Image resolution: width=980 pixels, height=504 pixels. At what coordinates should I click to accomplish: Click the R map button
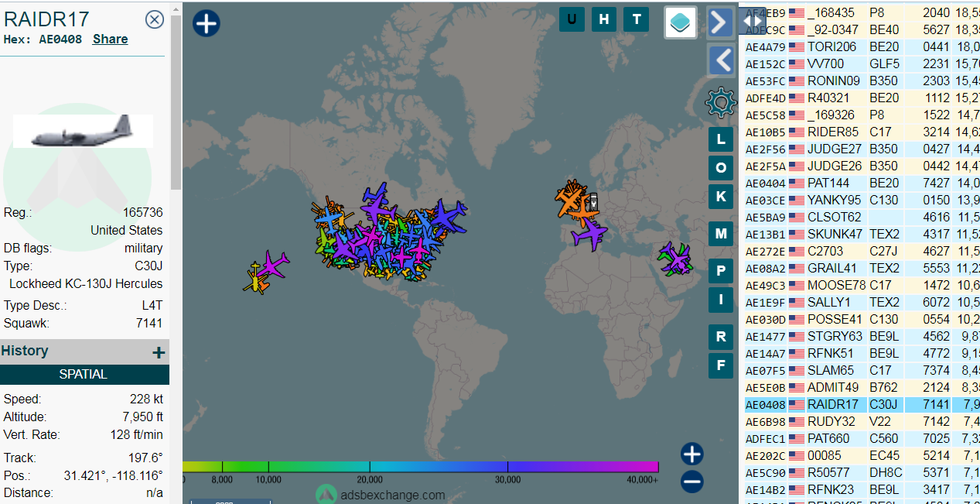click(721, 337)
